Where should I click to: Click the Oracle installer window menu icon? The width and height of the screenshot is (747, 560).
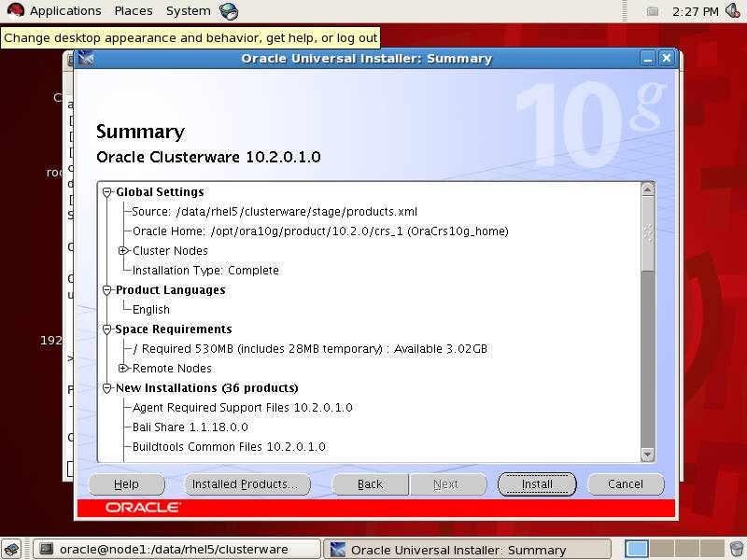coord(86,58)
